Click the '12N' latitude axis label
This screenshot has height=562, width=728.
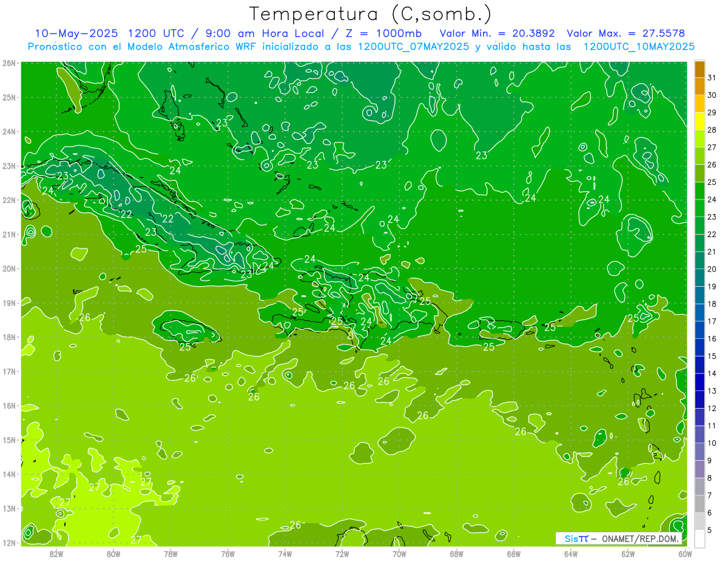(x=9, y=543)
